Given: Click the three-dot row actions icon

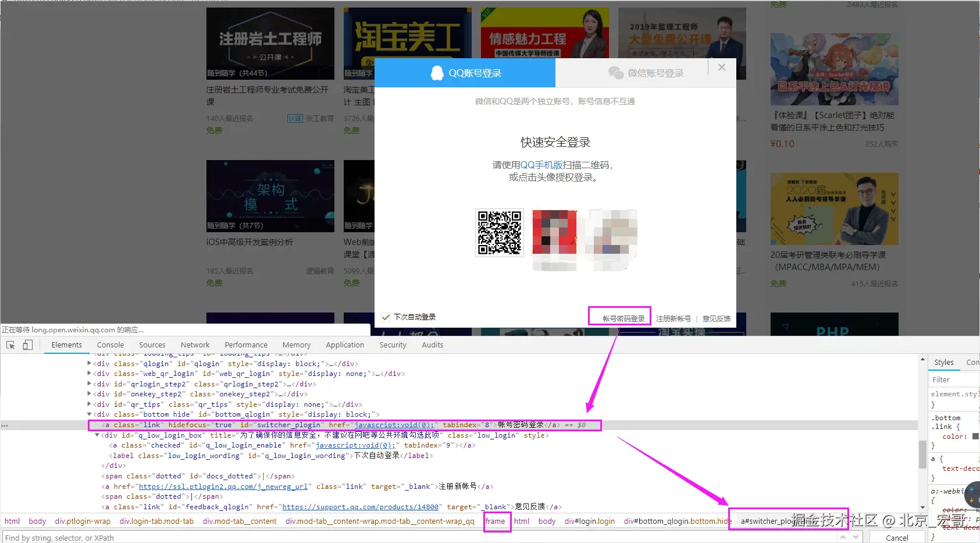Looking at the screenshot, I should pos(5,425).
